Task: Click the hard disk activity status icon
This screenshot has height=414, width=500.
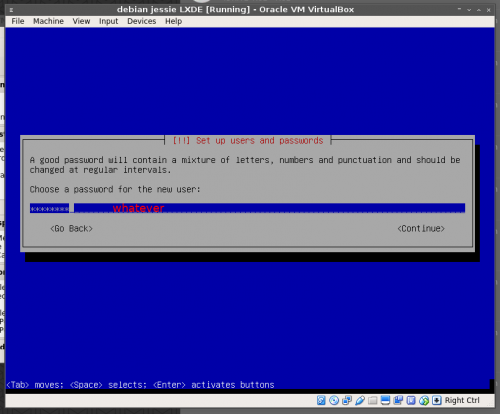Action: coord(321,400)
